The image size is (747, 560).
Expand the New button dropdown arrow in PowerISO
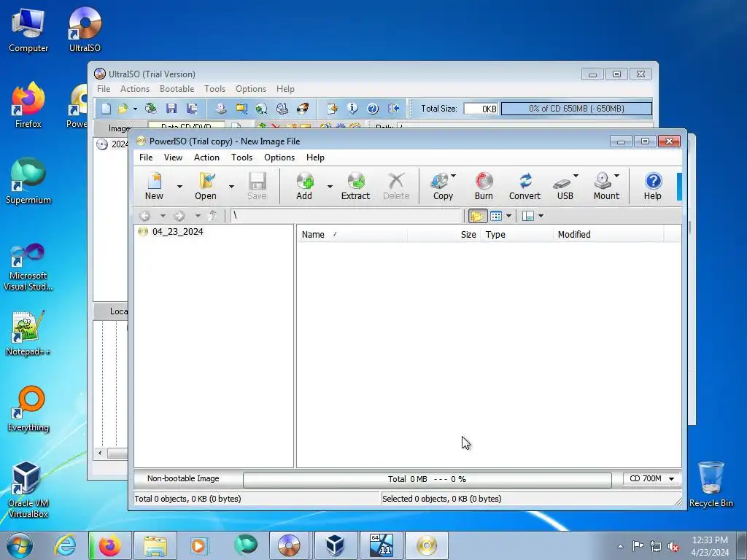coord(179,186)
